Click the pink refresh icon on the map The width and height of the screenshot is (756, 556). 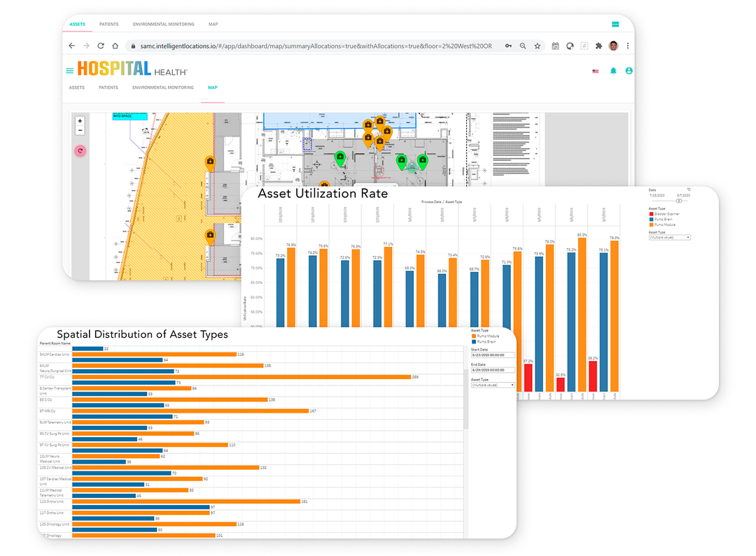click(80, 150)
